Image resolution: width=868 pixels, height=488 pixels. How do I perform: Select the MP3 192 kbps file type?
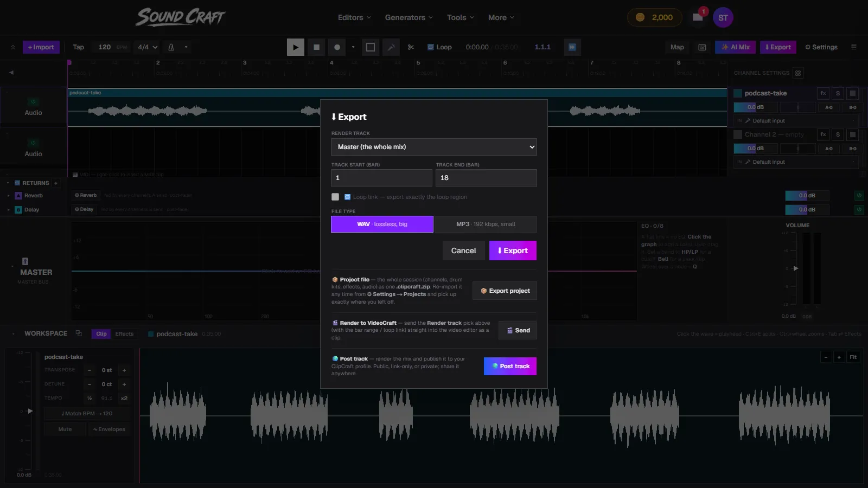(486, 224)
